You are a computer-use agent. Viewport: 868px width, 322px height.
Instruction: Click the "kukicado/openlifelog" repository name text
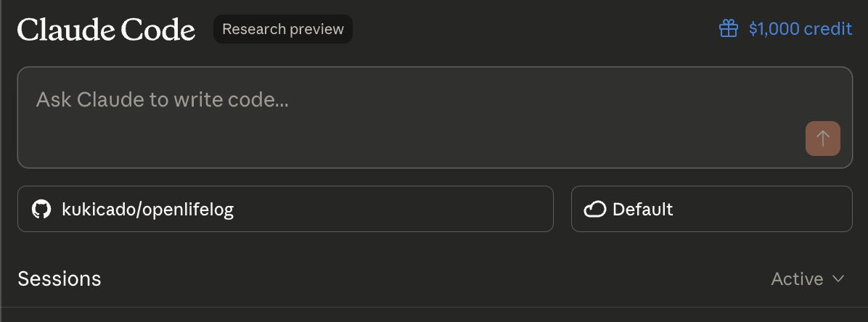(x=148, y=210)
